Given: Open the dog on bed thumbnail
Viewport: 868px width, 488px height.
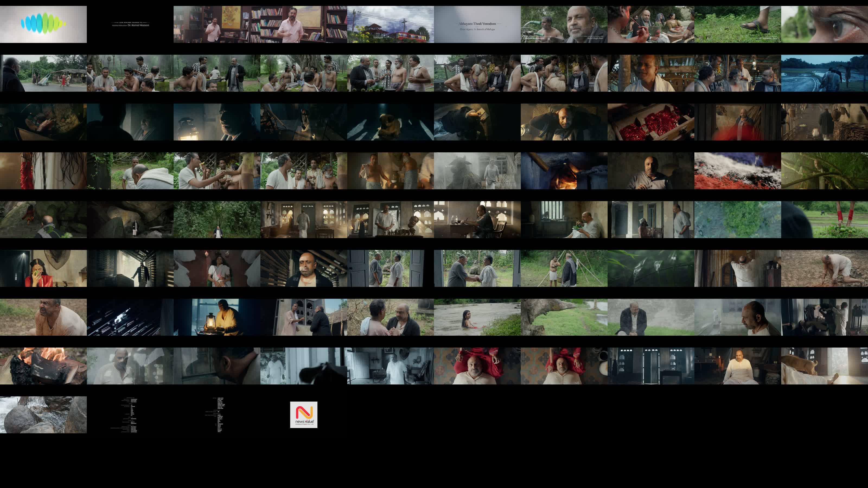Looking at the screenshot, I should 824,366.
